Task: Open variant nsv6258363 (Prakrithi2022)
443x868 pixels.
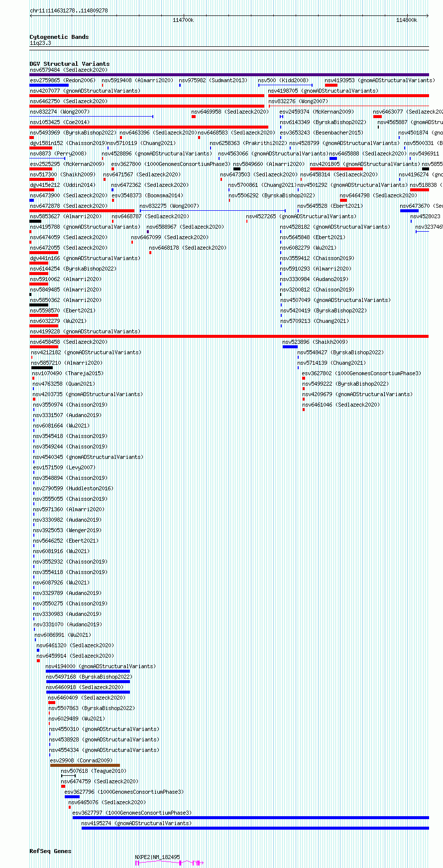Action: point(248,143)
